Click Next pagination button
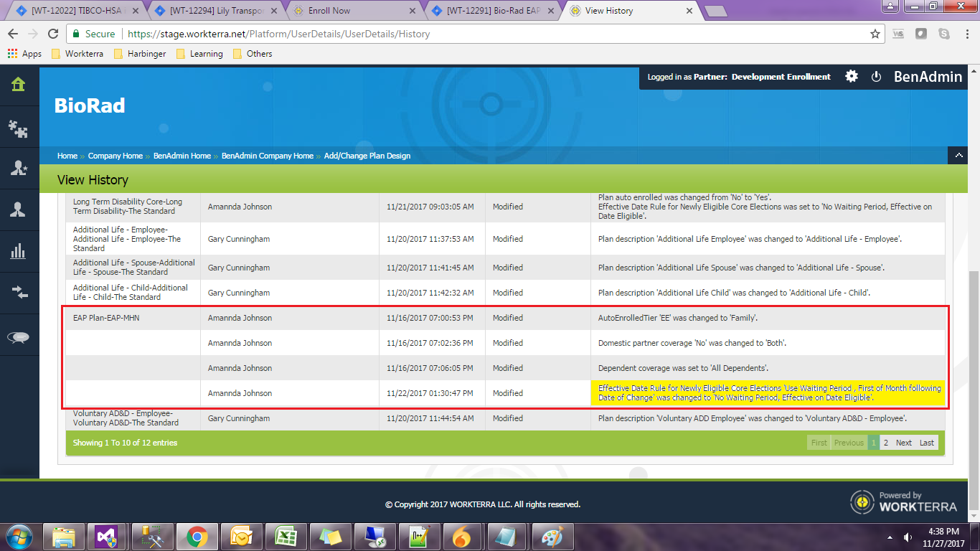980x551 pixels. (904, 443)
